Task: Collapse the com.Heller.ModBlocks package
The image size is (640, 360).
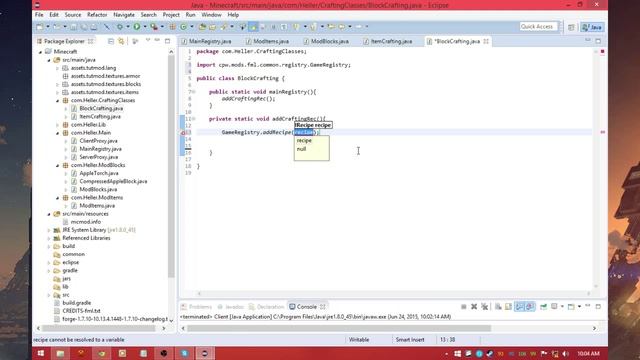Action: pyautogui.click(x=58, y=165)
